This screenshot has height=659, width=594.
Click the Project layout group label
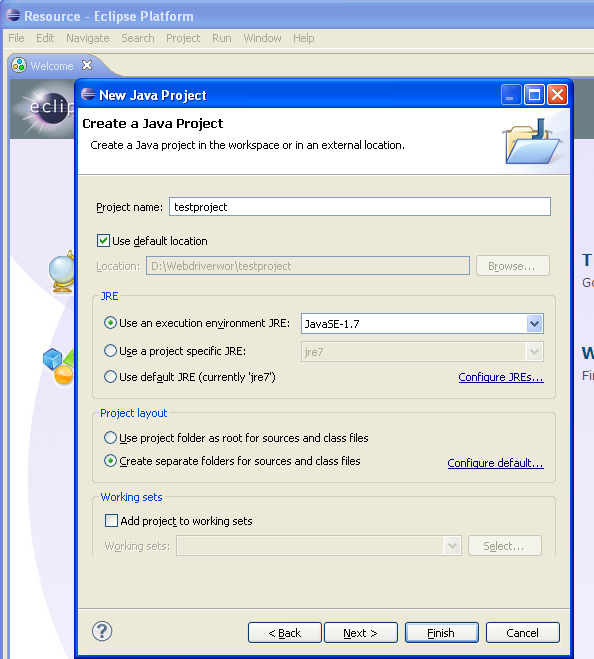point(134,413)
